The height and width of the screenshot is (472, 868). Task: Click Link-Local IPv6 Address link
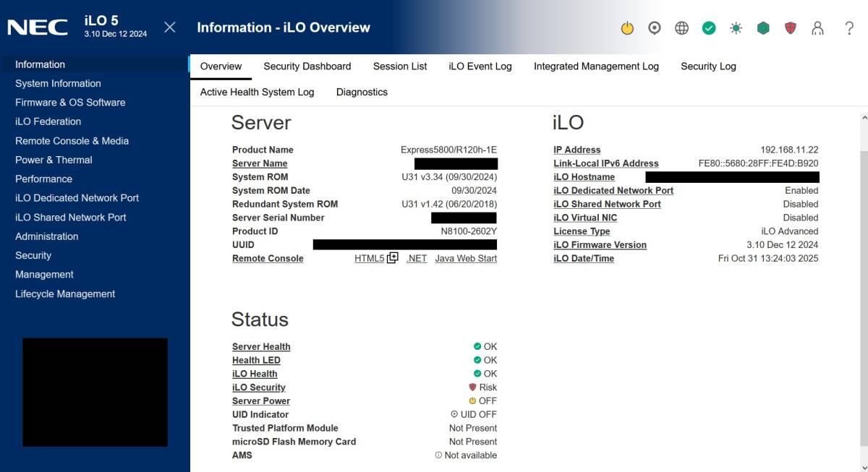coord(606,163)
